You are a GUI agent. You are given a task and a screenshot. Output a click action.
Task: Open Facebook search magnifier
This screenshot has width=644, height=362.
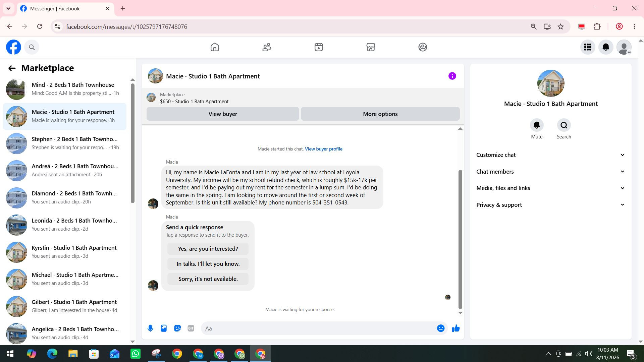pos(32,47)
